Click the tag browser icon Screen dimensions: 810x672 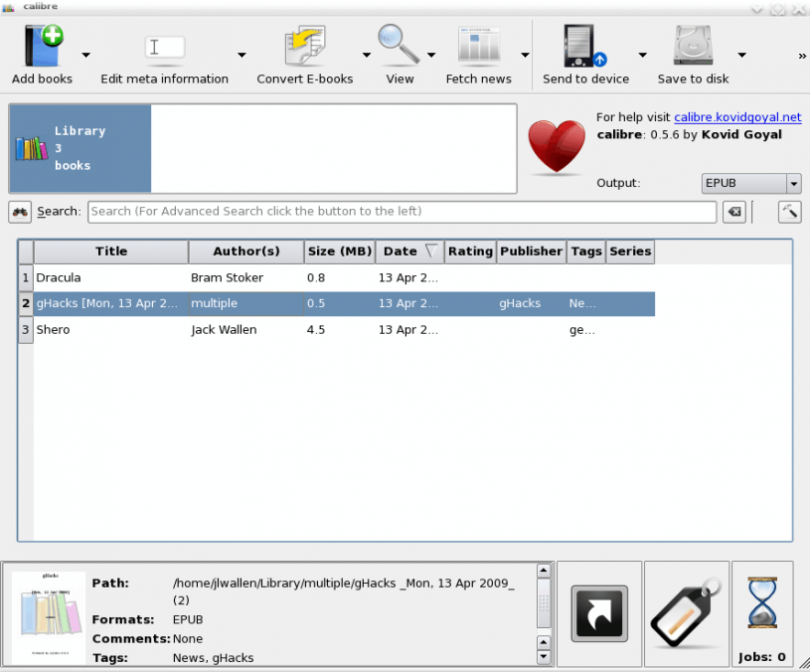pyautogui.click(x=686, y=613)
